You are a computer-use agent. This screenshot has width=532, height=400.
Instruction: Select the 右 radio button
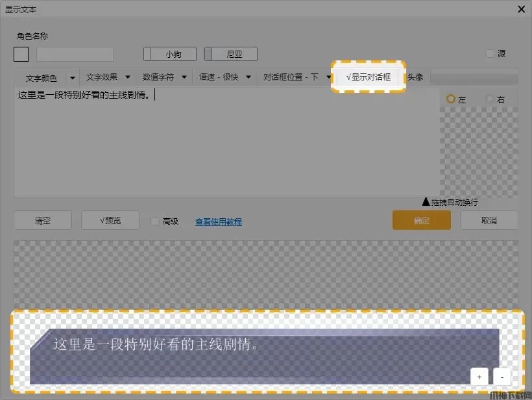click(x=490, y=99)
